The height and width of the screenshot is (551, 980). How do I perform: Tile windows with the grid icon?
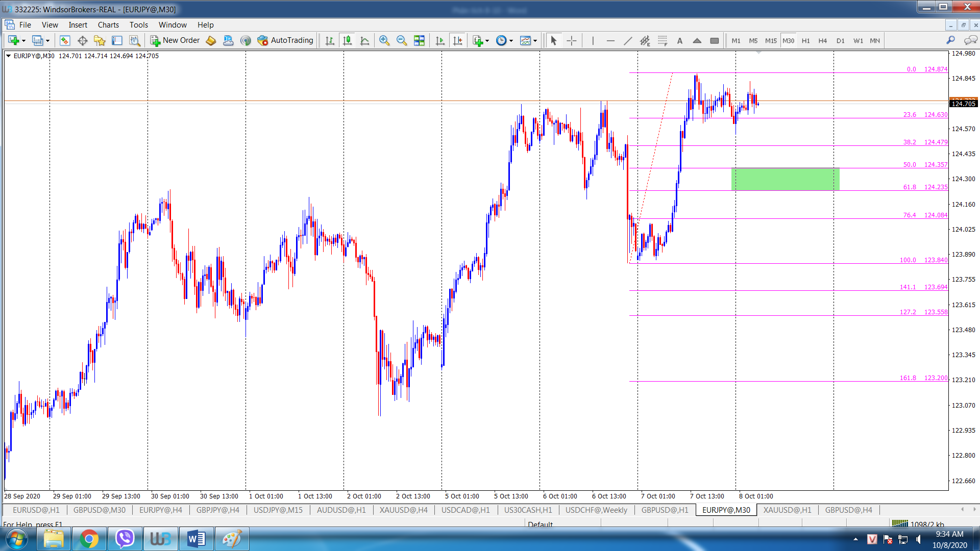[x=419, y=40]
